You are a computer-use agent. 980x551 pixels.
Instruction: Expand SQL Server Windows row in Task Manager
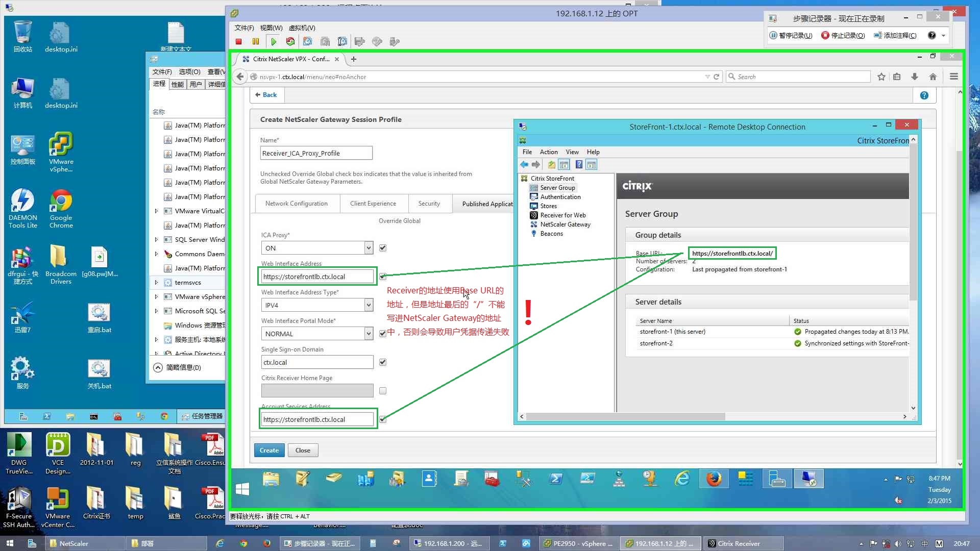click(156, 239)
